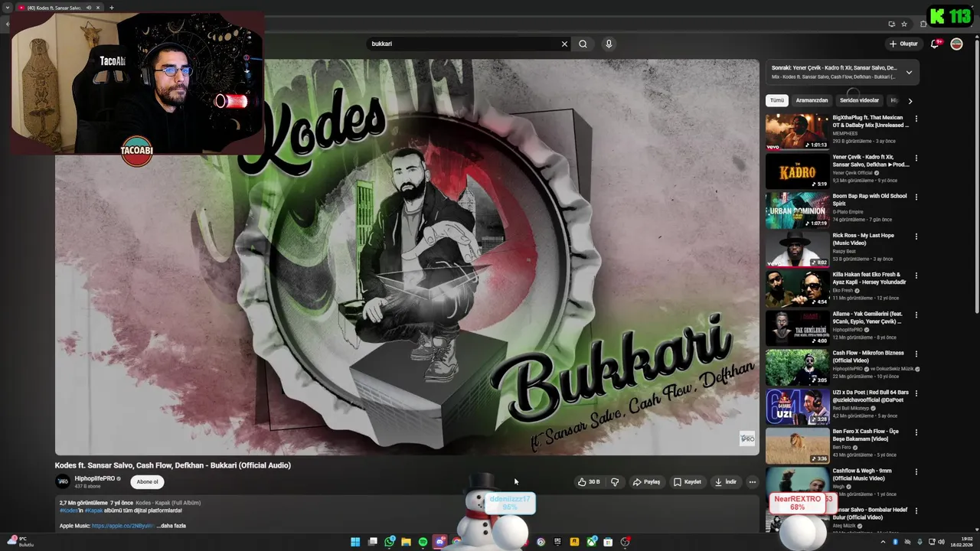
Task: Open the taskbar clock showing 19:02
Action: click(962, 542)
